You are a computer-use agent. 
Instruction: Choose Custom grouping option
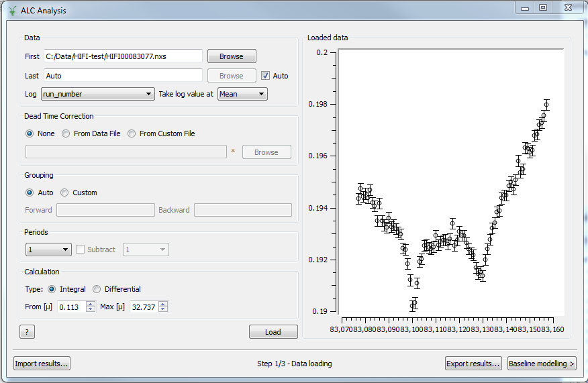pos(65,193)
